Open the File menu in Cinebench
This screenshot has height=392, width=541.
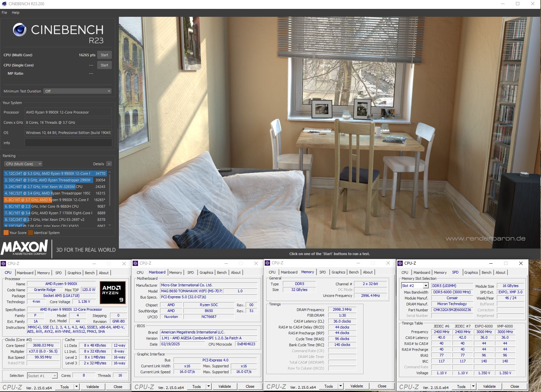4,13
